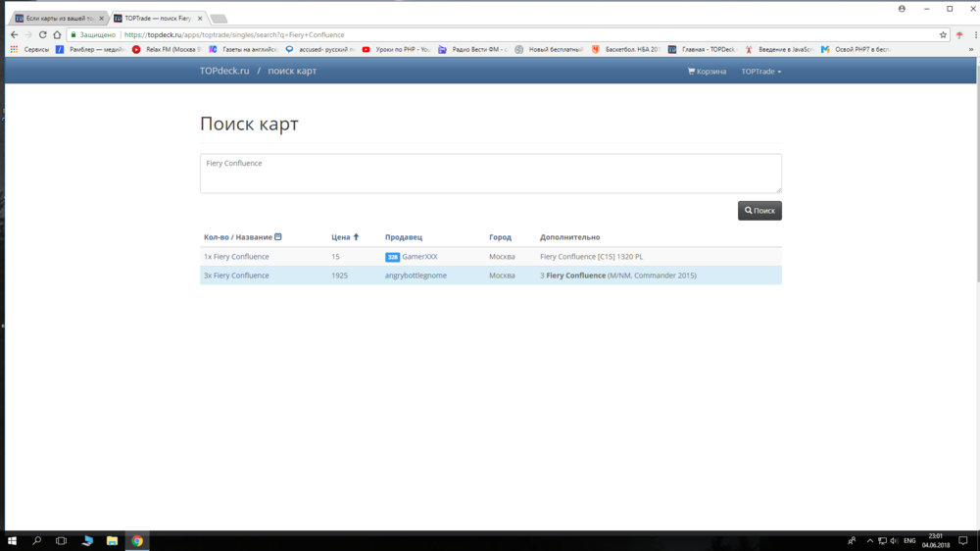This screenshot has height=551, width=980.
Task: Open Windows Start menu
Action: [13, 540]
